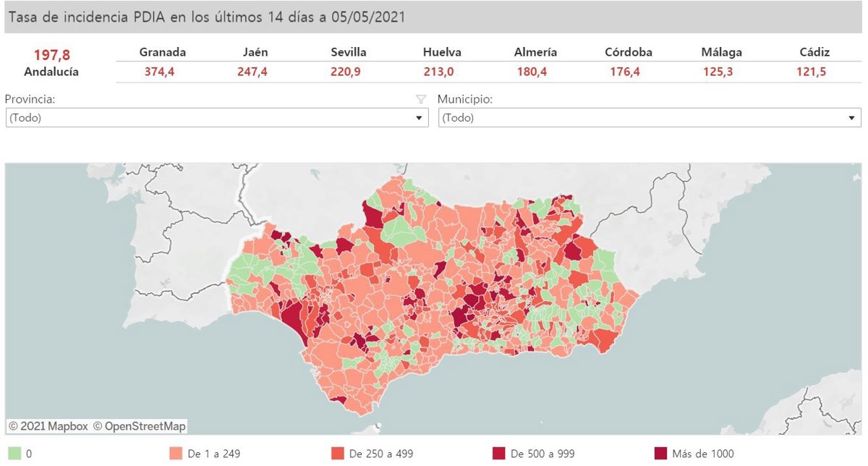Select the Granada column header

tap(163, 52)
